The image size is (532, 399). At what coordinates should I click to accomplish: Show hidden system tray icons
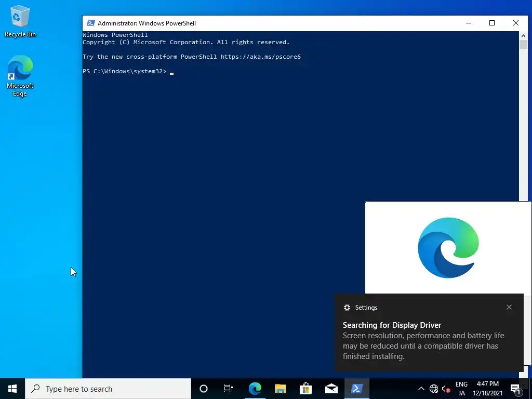pyautogui.click(x=421, y=389)
